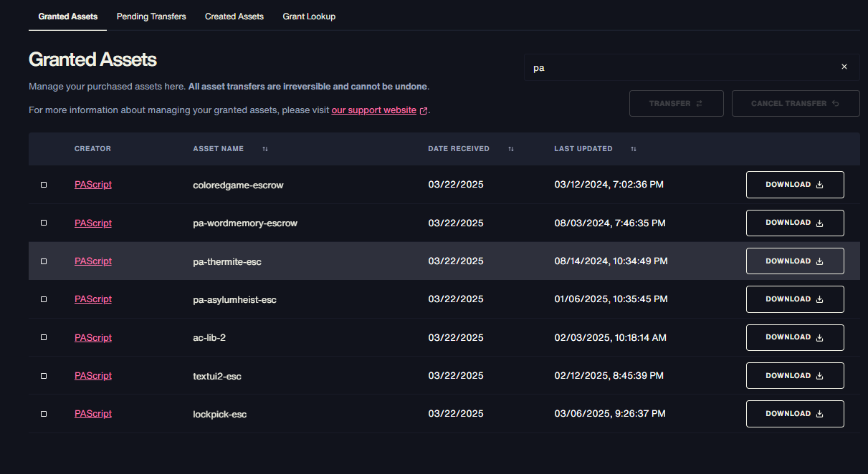Tick the textui2-esc checkbox
The height and width of the screenshot is (474, 868).
pos(44,376)
